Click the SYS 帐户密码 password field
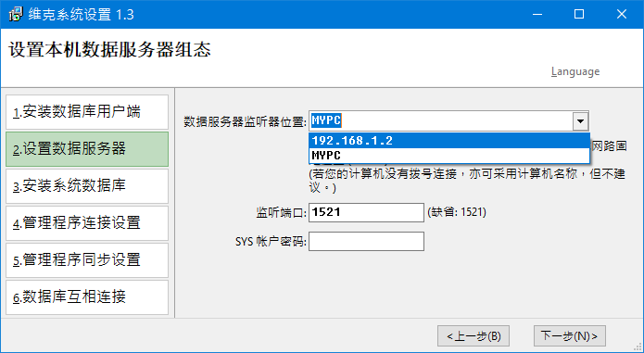The width and height of the screenshot is (644, 353). pos(366,241)
